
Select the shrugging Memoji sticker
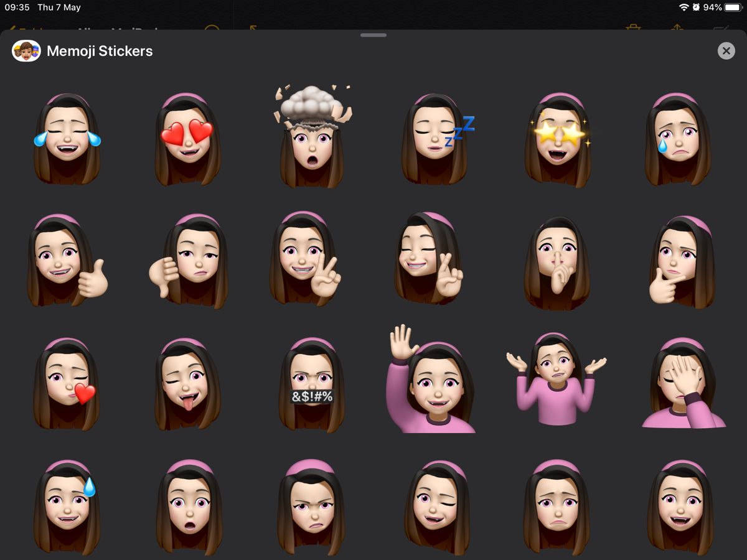[556, 379]
